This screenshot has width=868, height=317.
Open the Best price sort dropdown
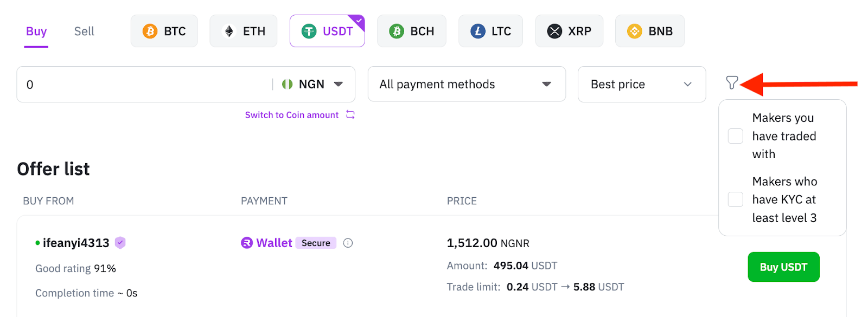point(642,84)
